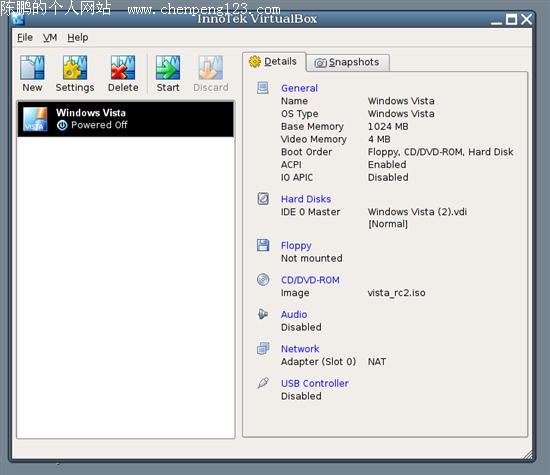The image size is (550, 475).
Task: Click the Powered Off status icon
Action: point(62,125)
